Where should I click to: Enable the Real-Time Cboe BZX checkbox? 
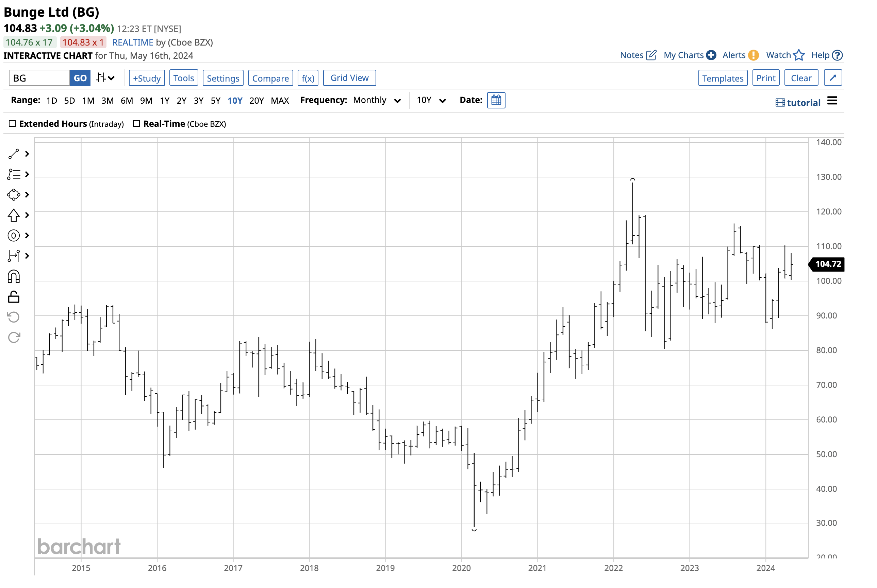(136, 123)
